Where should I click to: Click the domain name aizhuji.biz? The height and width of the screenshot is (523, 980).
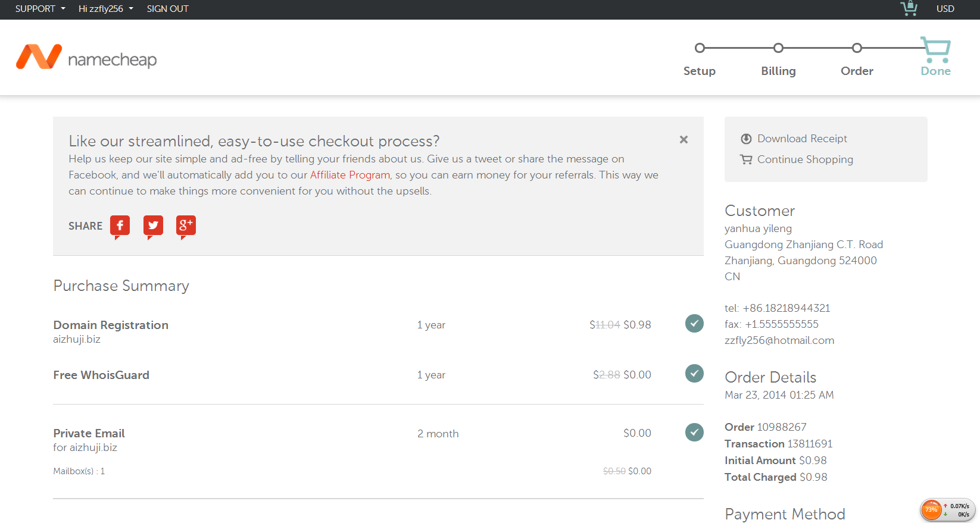(77, 339)
